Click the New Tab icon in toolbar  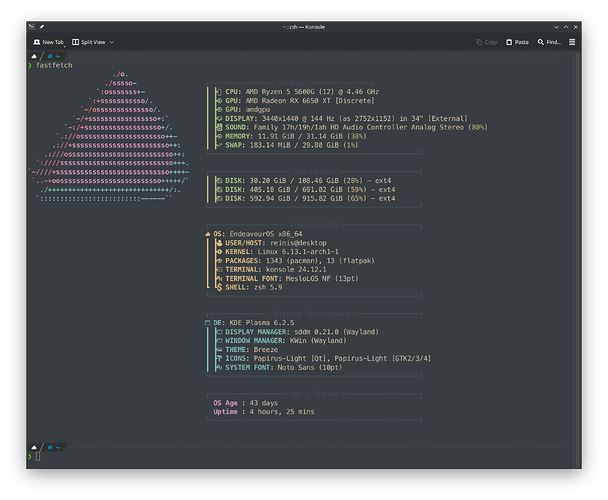[x=35, y=43]
